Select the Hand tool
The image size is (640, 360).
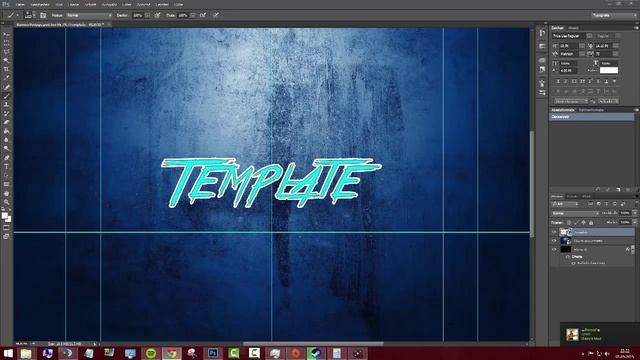[6, 193]
